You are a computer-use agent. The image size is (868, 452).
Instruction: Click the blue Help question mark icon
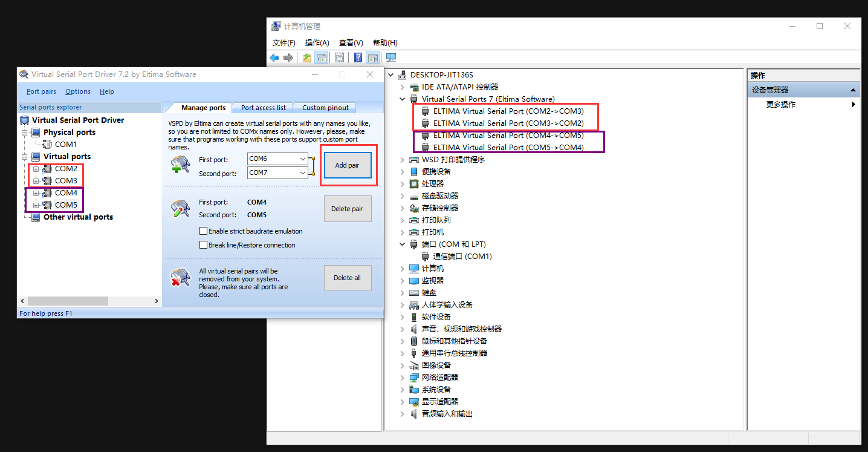coord(358,58)
